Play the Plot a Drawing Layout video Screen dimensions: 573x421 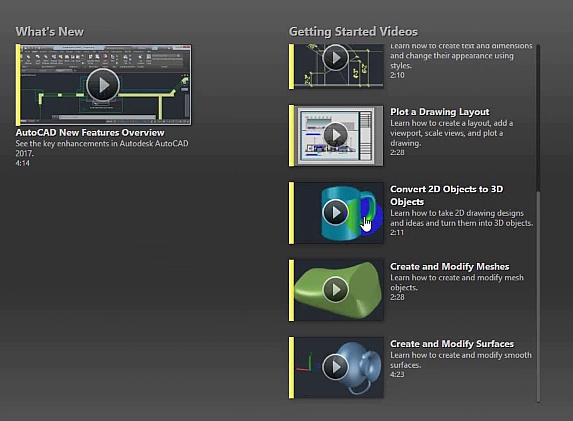point(335,135)
